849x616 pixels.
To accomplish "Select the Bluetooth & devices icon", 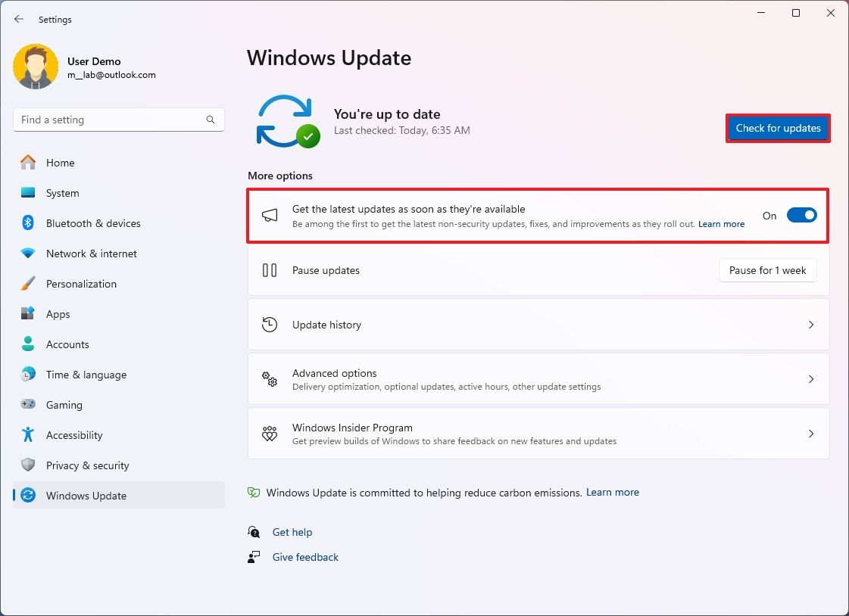I will tap(29, 223).
